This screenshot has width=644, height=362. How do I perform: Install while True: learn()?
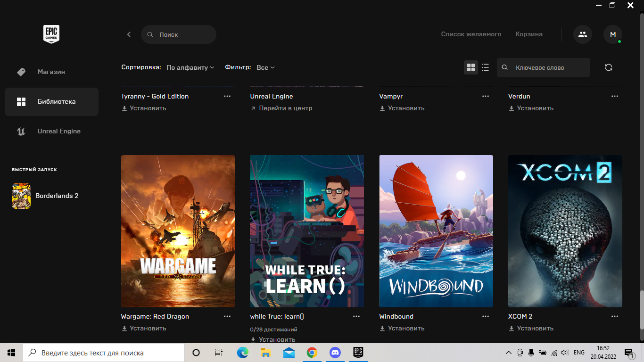273,339
